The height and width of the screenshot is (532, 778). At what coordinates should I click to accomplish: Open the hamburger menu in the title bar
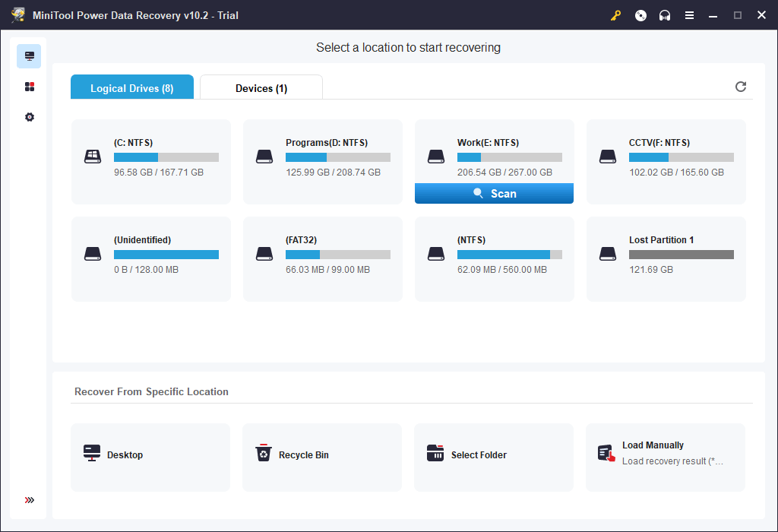tap(689, 14)
